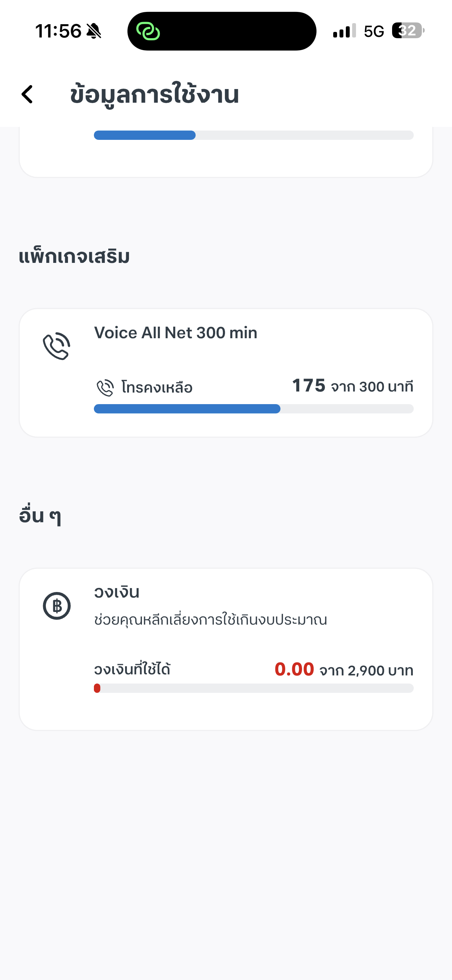452x980 pixels.
Task: Click the partial blue progress bar at top
Action: pyautogui.click(x=253, y=135)
